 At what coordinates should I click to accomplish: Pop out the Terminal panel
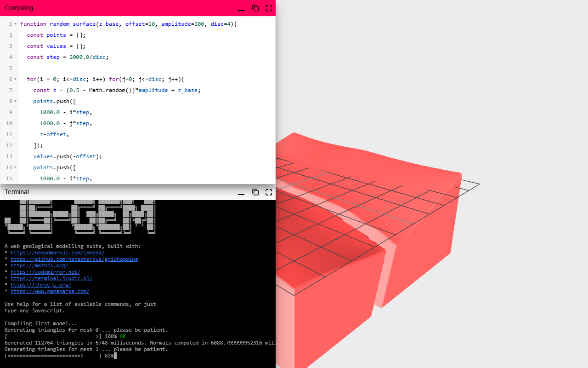(255, 192)
